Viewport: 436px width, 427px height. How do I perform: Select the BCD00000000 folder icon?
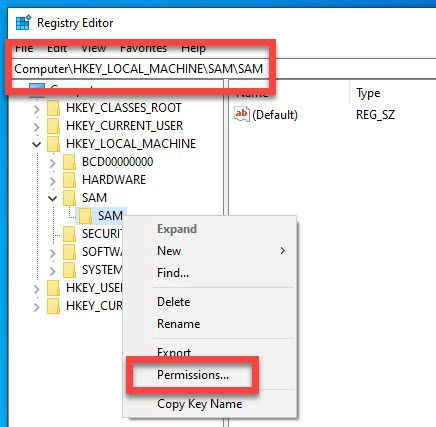point(69,162)
